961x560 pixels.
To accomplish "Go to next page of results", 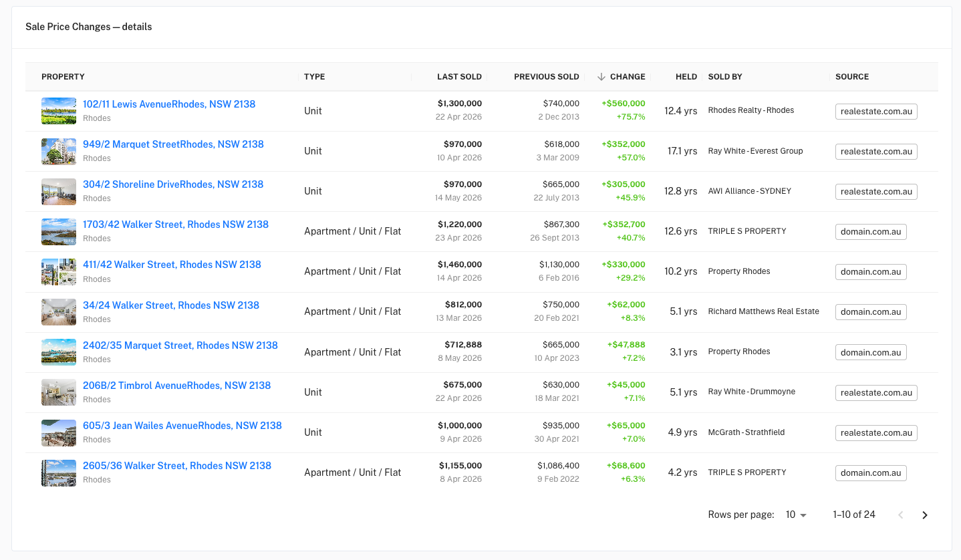I will tap(925, 515).
